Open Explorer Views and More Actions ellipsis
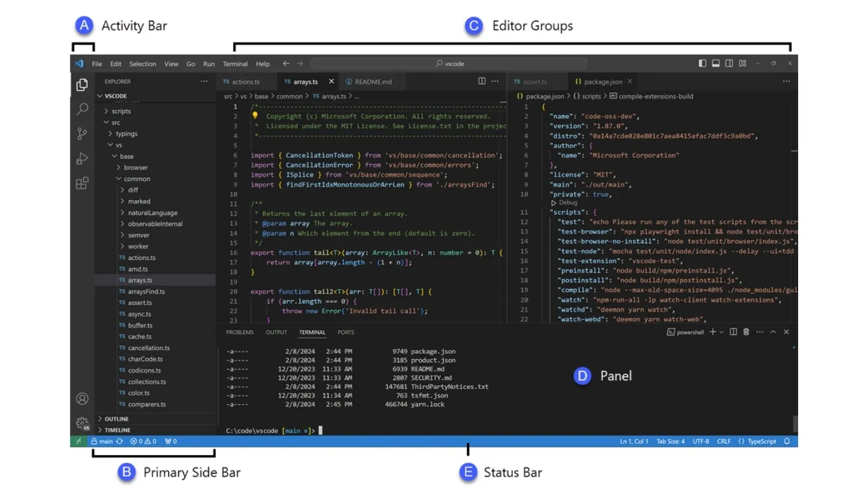Screen dimensions: 868x488 [204, 81]
